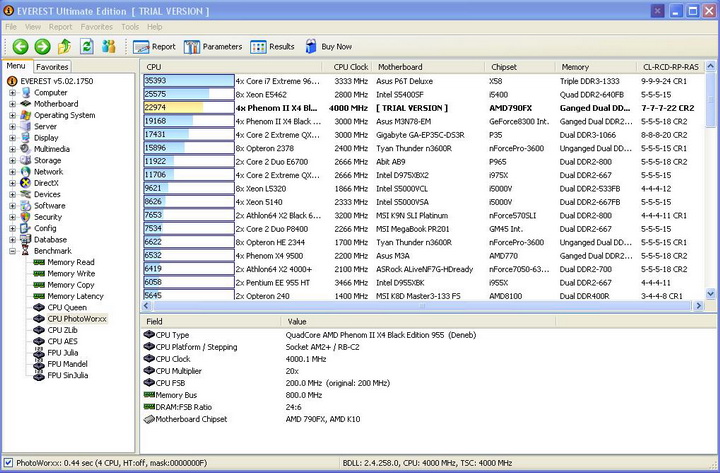Sort by the Motherboard column header

pos(428,67)
